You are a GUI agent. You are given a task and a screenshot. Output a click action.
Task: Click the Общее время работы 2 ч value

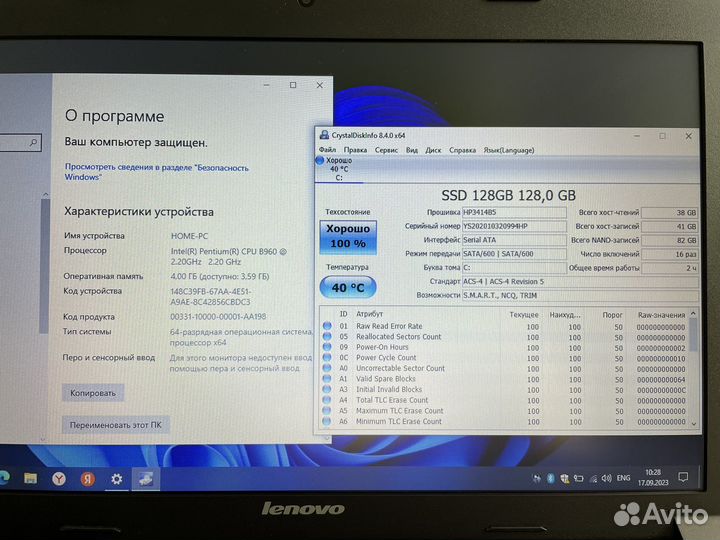(669, 268)
